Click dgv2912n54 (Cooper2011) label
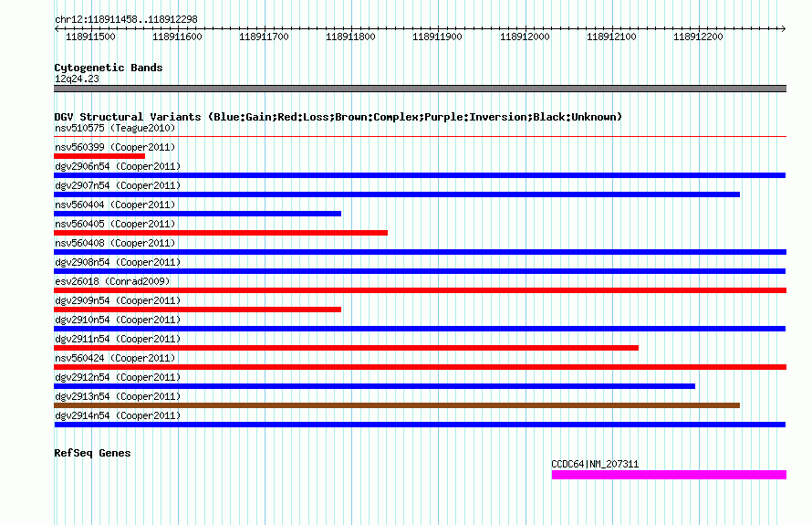Viewport: 812px width, 525px height. [118, 377]
